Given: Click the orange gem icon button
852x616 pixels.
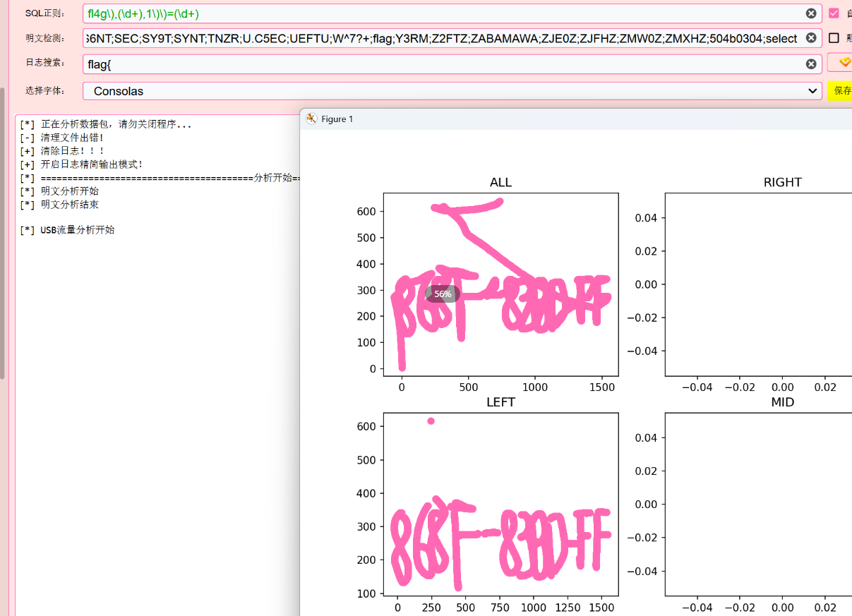Looking at the screenshot, I should [843, 63].
